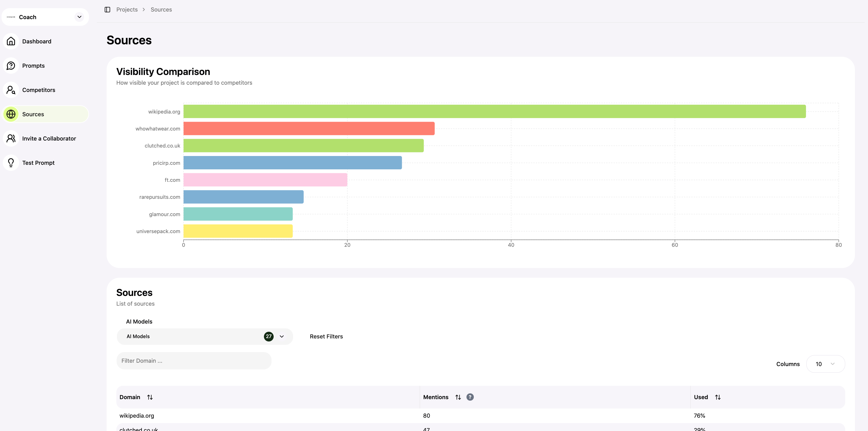Click the Sources globe icon
This screenshot has width=868, height=431.
[11, 114]
